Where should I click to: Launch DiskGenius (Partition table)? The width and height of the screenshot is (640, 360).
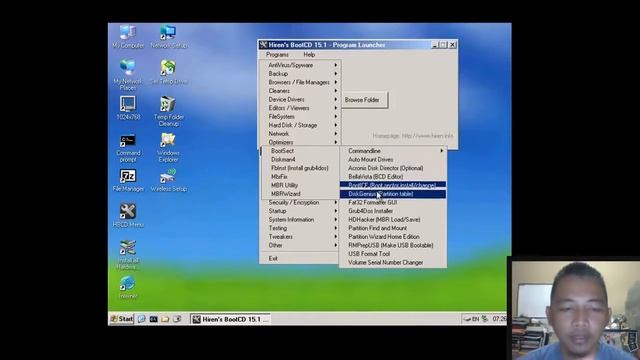click(393, 194)
